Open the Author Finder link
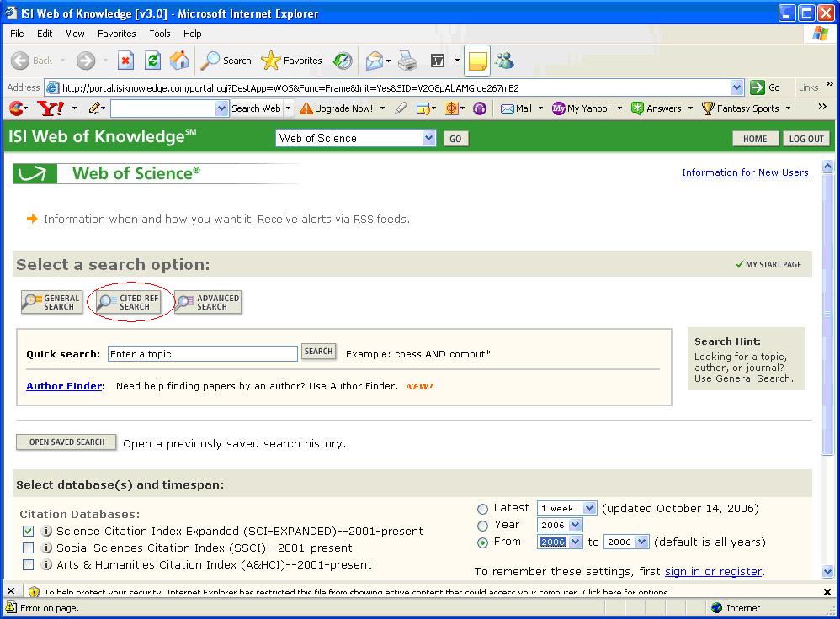Image resolution: width=840 pixels, height=619 pixels. 64,386
